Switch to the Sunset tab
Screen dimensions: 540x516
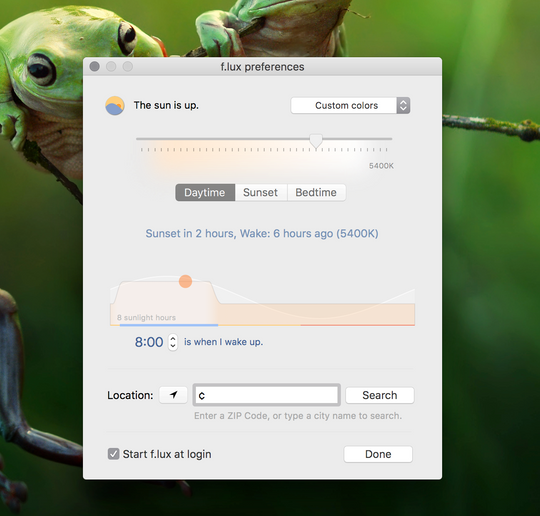pyautogui.click(x=261, y=192)
